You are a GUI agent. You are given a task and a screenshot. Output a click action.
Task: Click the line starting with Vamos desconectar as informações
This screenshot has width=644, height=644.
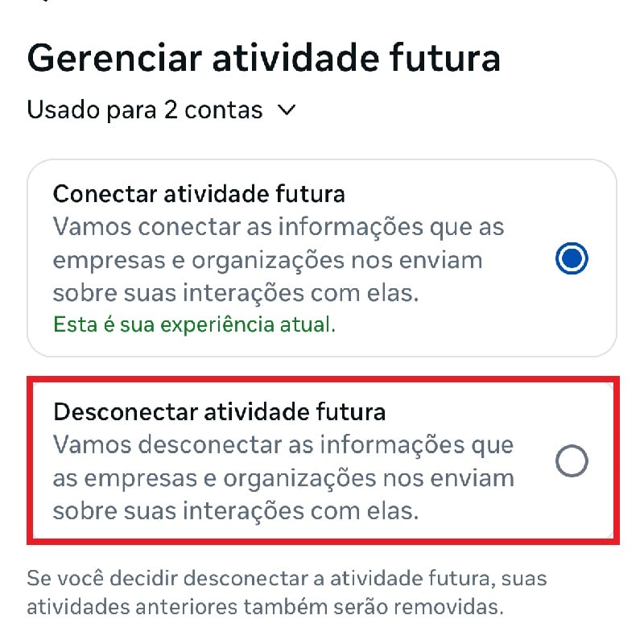pyautogui.click(x=283, y=445)
